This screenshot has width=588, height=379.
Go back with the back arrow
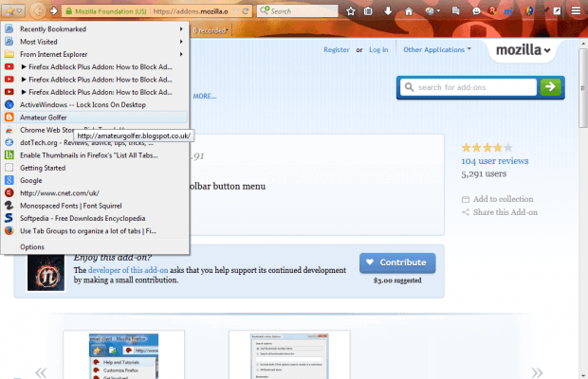(37, 11)
